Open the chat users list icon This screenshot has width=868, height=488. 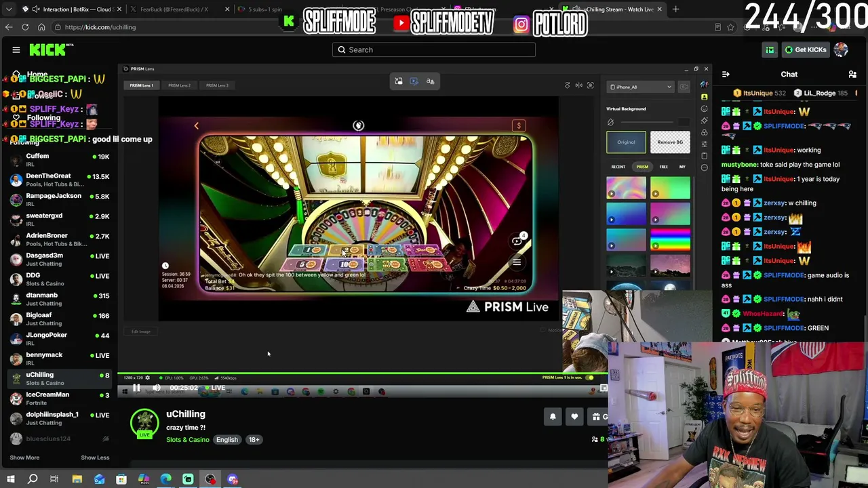852,75
